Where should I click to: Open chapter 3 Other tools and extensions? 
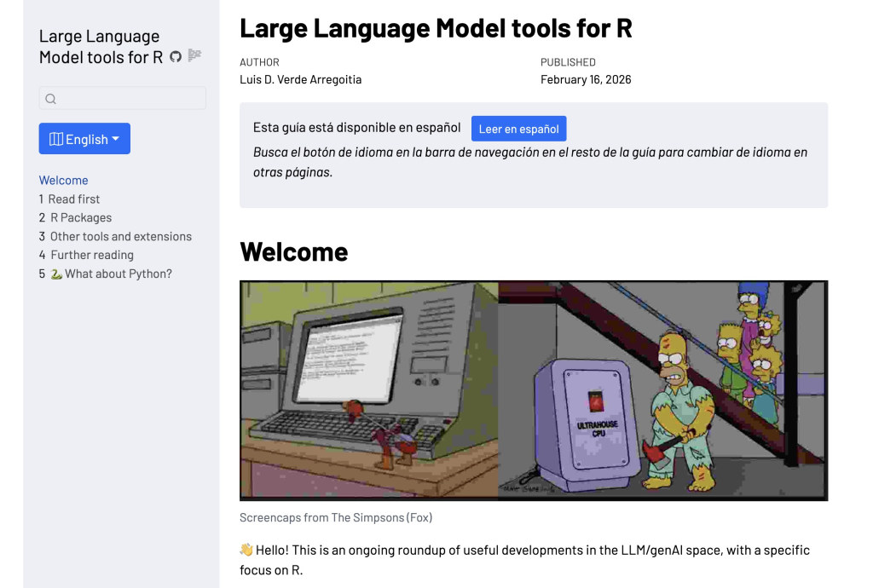coord(115,236)
